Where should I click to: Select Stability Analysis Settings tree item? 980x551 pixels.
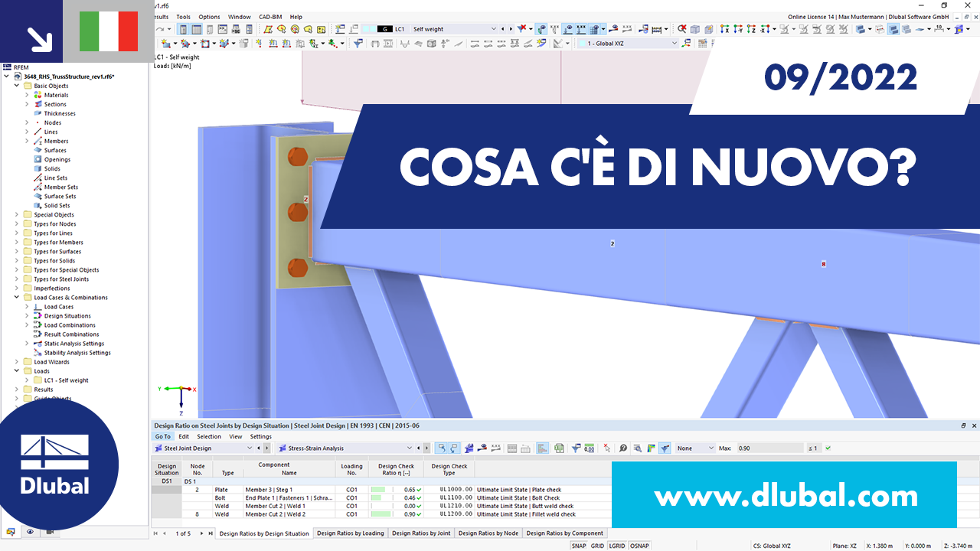[x=77, y=353]
